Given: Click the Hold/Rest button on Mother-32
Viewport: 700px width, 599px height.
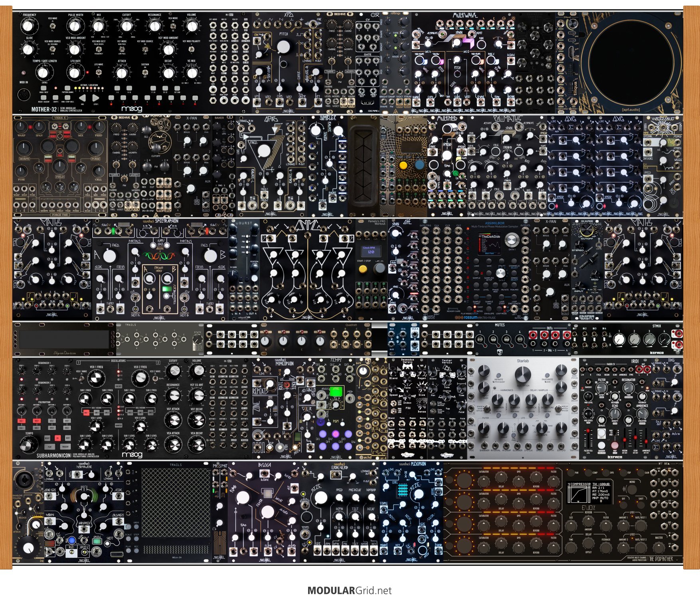Looking at the screenshot, I should pyautogui.click(x=44, y=88).
